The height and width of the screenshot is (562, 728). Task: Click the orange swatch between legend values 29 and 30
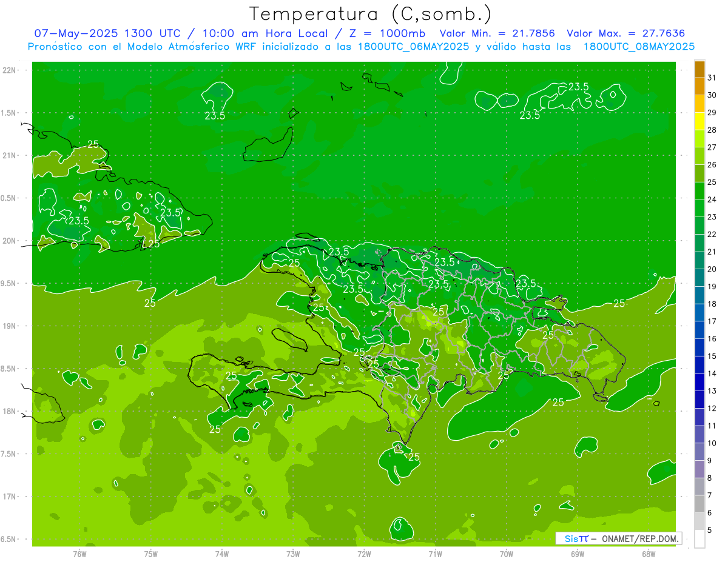[x=699, y=104]
